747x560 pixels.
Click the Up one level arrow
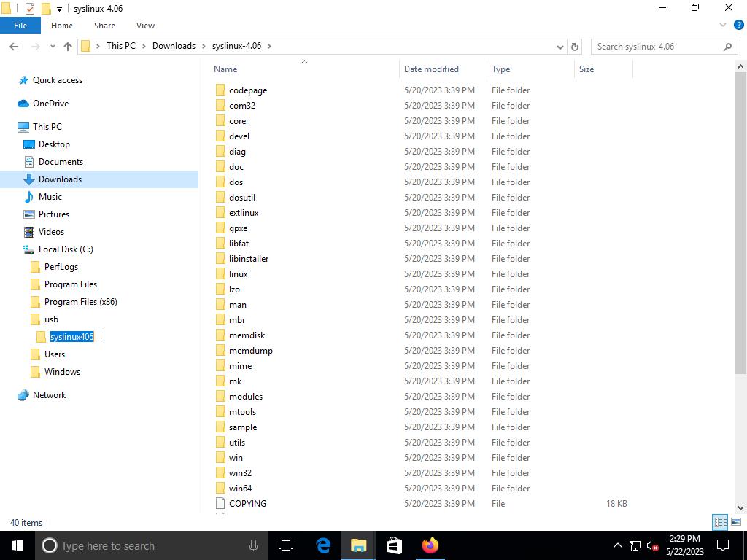(68, 47)
